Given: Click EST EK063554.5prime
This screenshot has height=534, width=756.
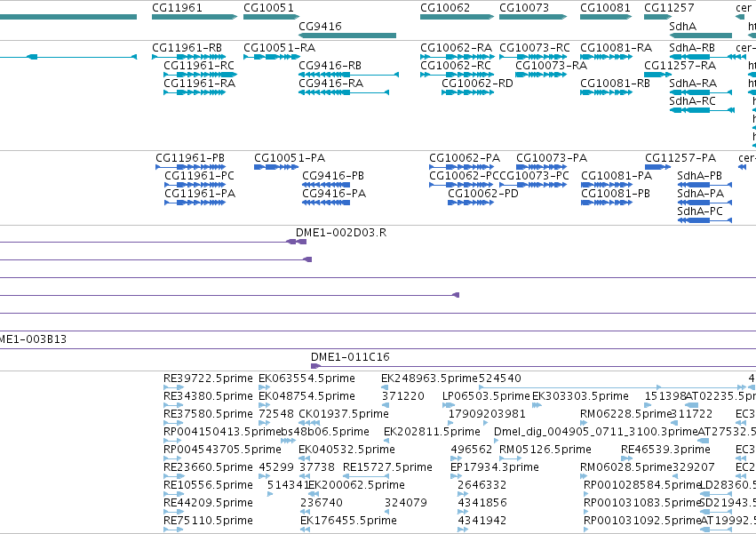Looking at the screenshot, I should (x=306, y=379).
